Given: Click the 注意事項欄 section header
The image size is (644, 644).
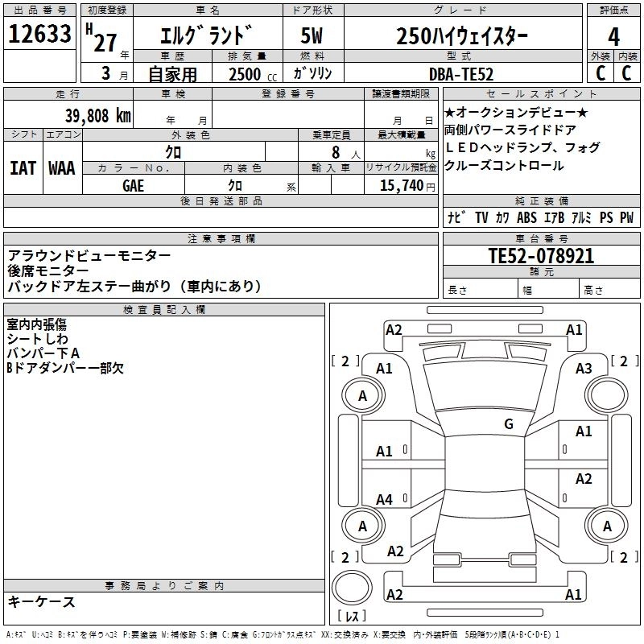Looking at the screenshot, I should 221,238.
